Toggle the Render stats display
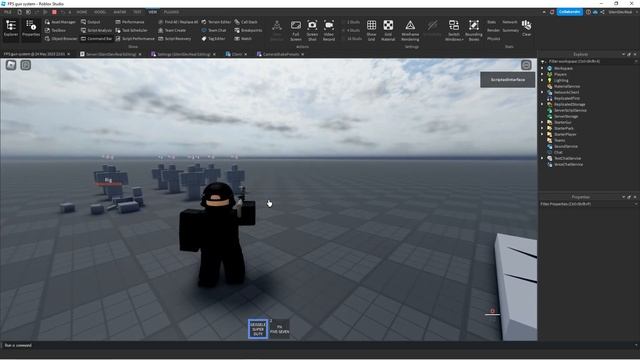Image resolution: width=640 pixels, height=360 pixels. (493, 30)
